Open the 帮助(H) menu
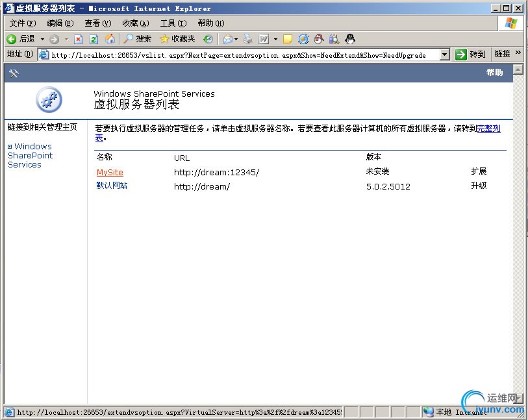The height and width of the screenshot is (420, 528). click(211, 23)
